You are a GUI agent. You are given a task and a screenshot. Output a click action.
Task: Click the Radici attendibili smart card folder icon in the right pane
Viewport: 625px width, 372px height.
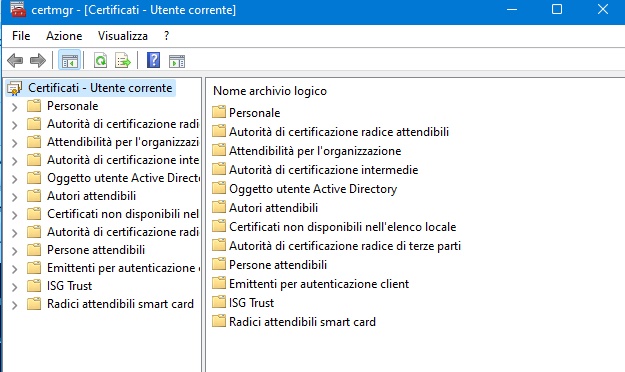point(219,321)
